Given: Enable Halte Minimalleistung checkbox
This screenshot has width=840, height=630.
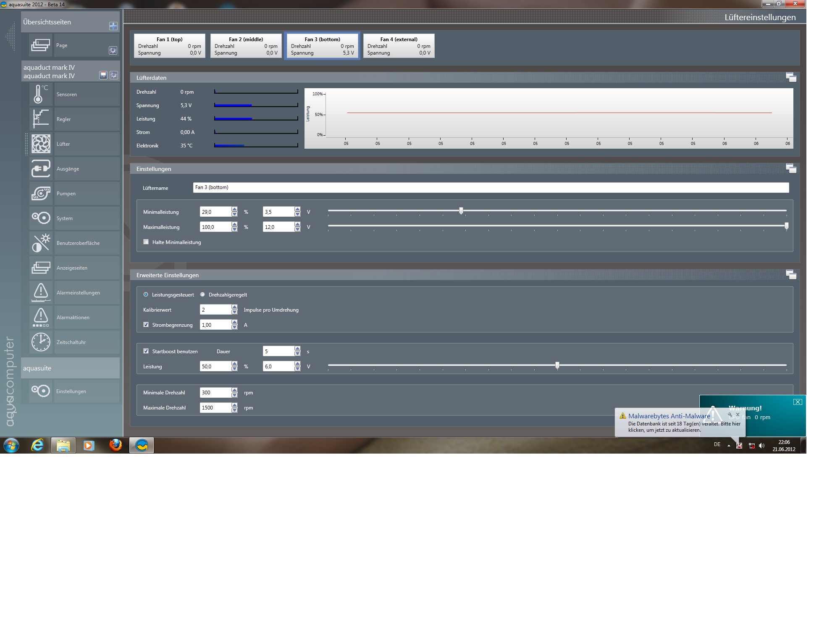Looking at the screenshot, I should click(x=146, y=242).
